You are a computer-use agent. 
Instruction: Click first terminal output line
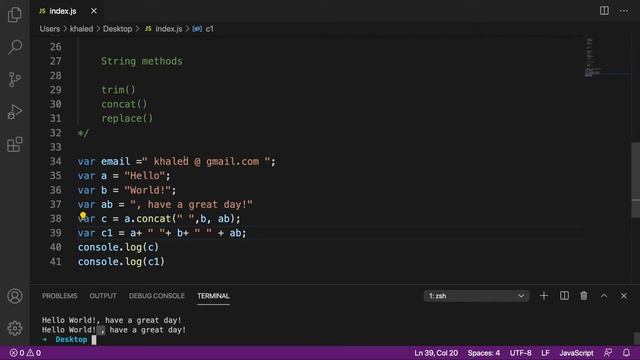(x=111, y=320)
